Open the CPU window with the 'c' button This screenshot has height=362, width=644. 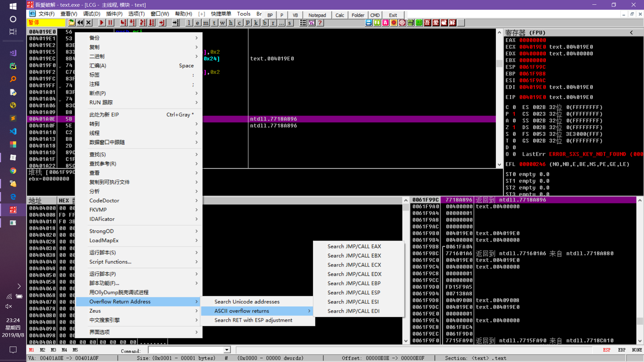239,22
